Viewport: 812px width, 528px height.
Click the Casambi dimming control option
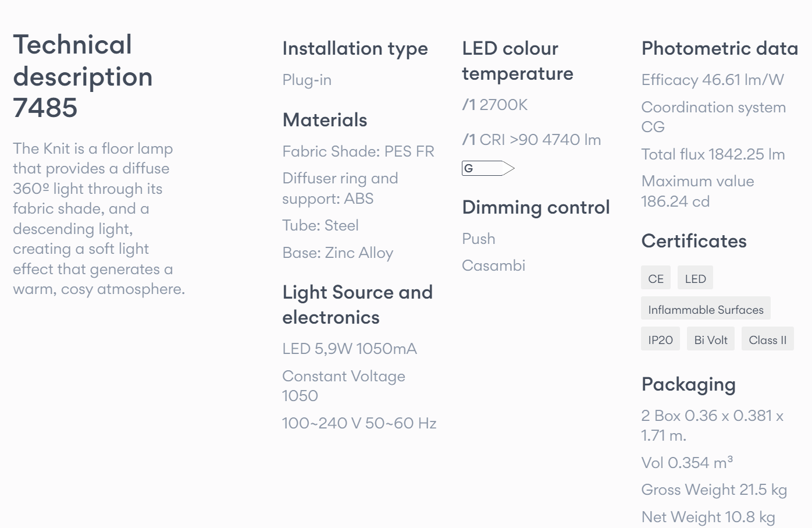point(493,265)
